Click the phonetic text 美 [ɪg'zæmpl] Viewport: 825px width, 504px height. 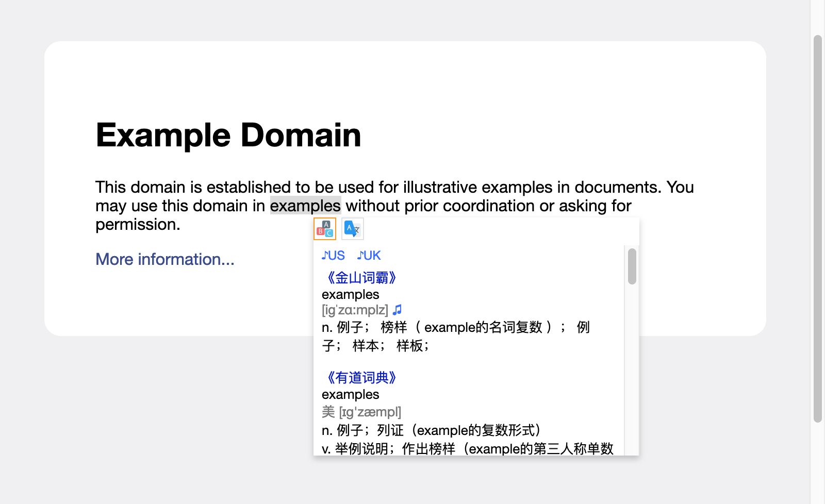361,412
